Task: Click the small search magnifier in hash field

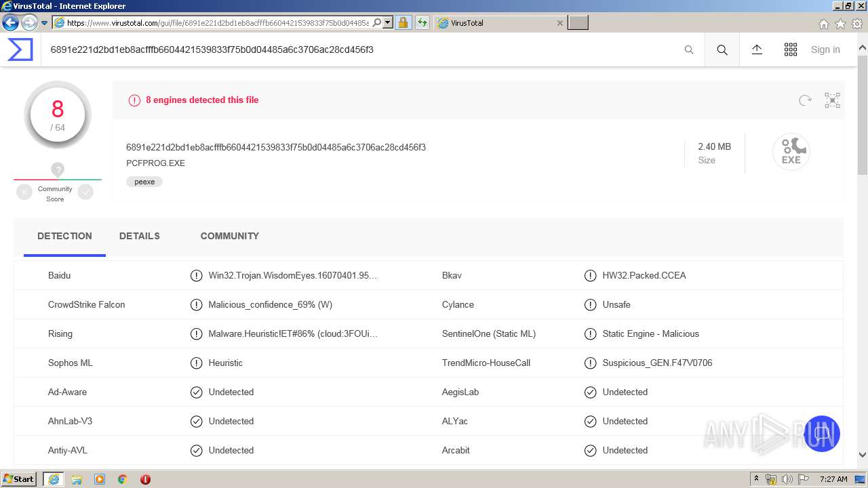Action: 689,49
